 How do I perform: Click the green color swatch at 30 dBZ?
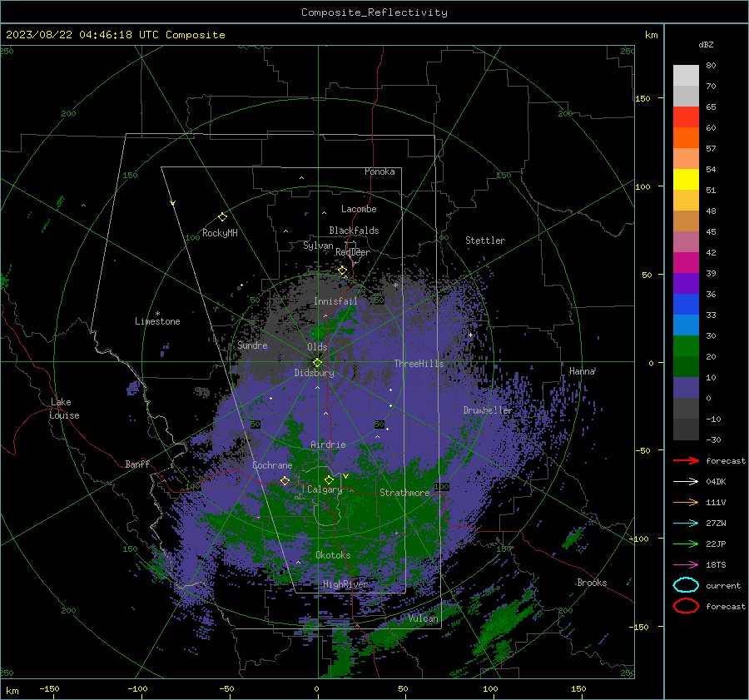pos(686,345)
